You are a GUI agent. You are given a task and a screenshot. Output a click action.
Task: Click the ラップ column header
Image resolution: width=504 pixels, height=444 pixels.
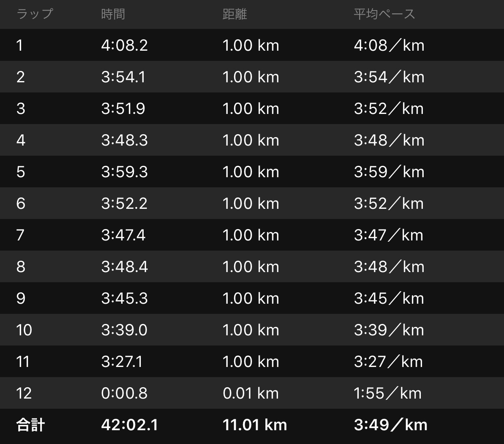34,14
